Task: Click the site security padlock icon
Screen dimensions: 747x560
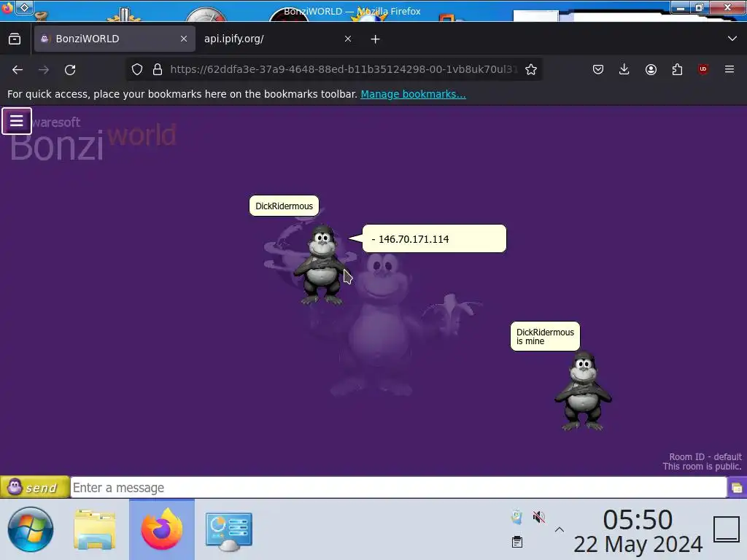Action: click(x=158, y=69)
